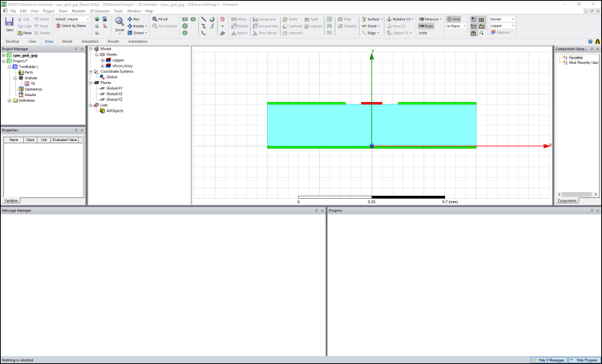Expand the Definitions folder
Viewport: 602px width, 364px height.
tap(9, 101)
